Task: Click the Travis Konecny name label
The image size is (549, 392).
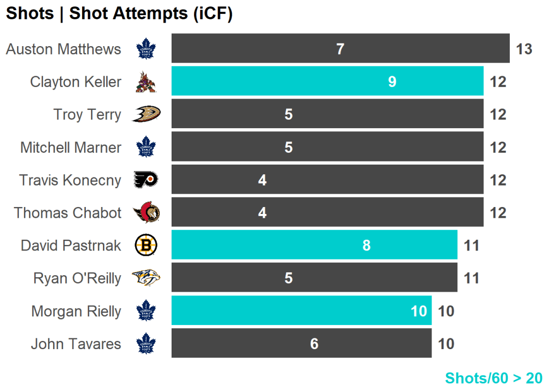Action: click(70, 180)
